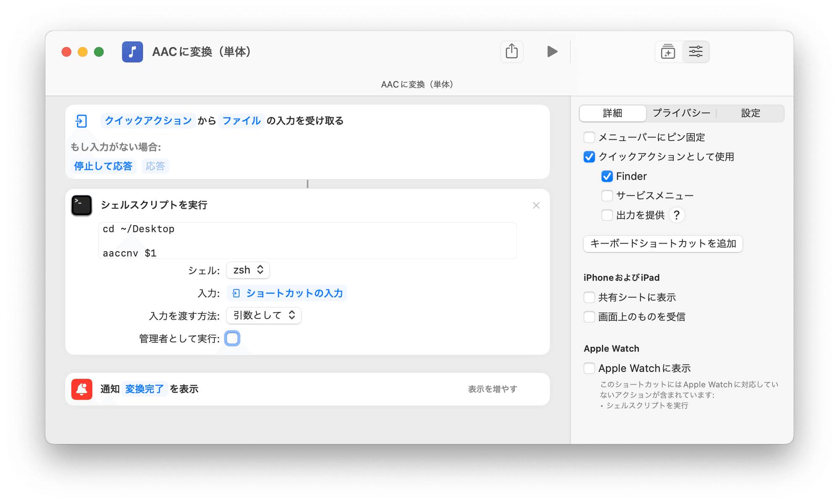The image size is (839, 504).
Task: Click the music note shortcut icon
Action: 132,52
